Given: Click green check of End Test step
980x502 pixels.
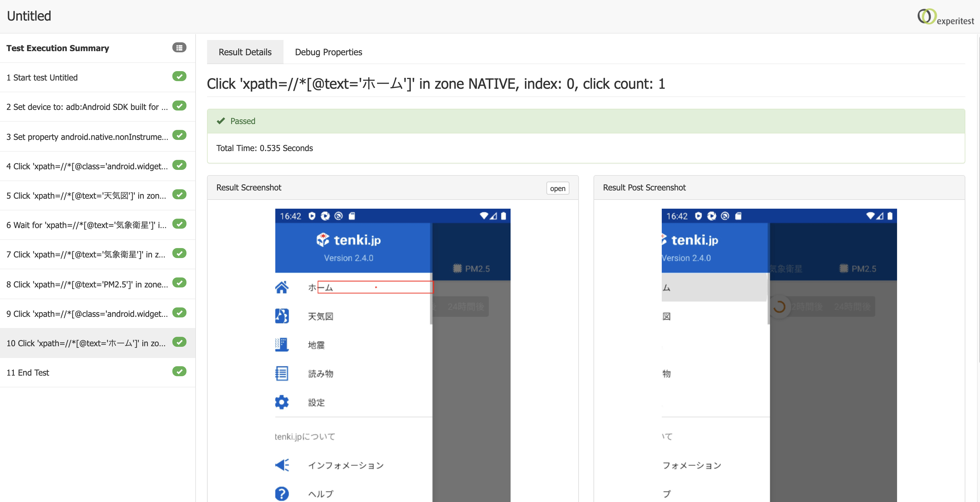Looking at the screenshot, I should [x=179, y=372].
